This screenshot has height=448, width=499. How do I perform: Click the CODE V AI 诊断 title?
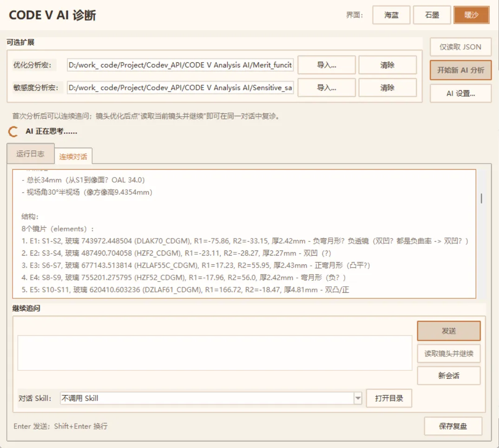pos(53,15)
